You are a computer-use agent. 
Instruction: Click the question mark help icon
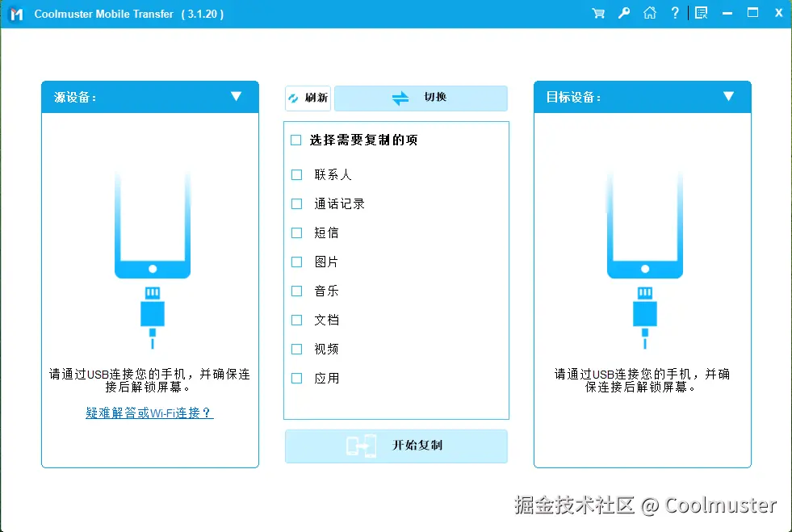(676, 13)
